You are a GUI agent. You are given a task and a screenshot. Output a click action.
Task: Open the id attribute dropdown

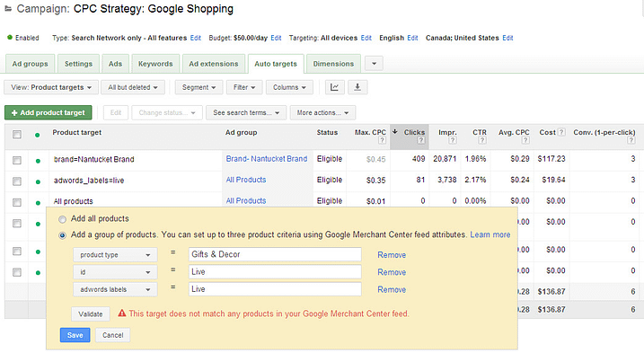coord(115,272)
